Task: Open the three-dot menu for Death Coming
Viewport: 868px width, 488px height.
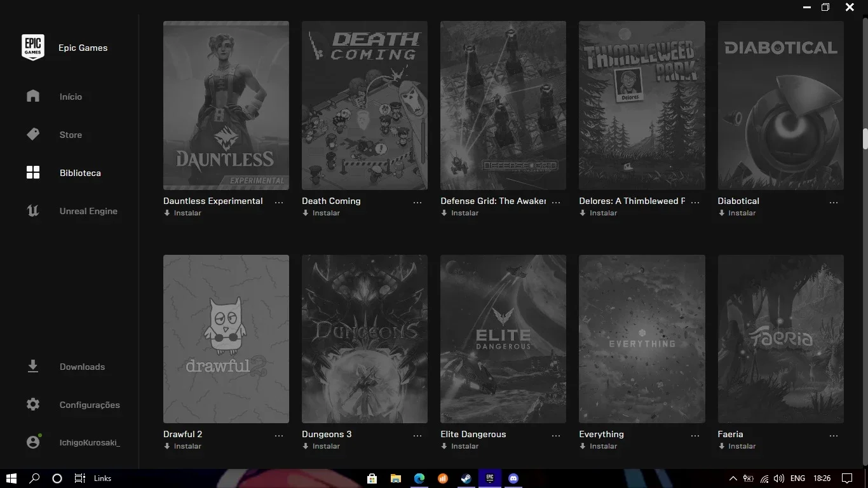Action: tap(417, 202)
